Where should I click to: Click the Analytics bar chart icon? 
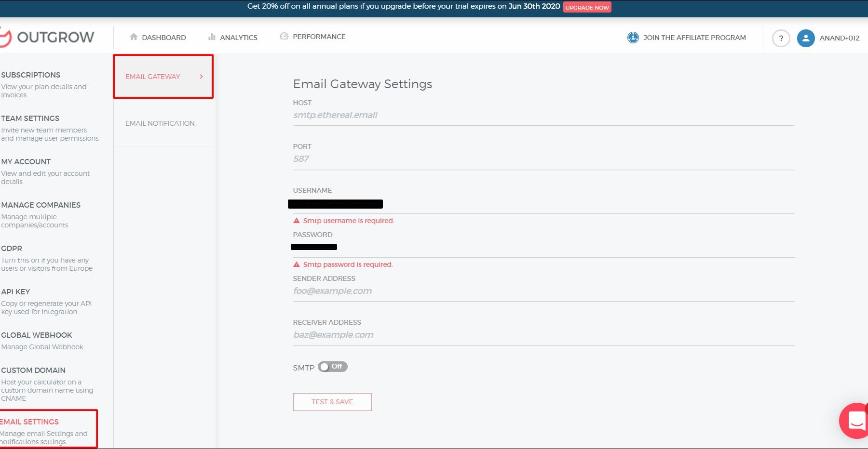pos(212,37)
